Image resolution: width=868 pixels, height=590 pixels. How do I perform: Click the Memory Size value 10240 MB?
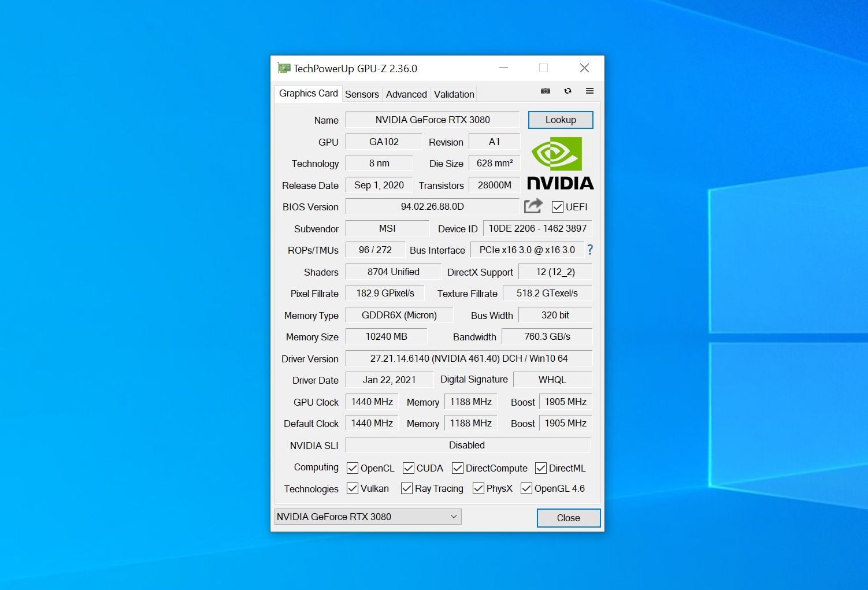(386, 336)
